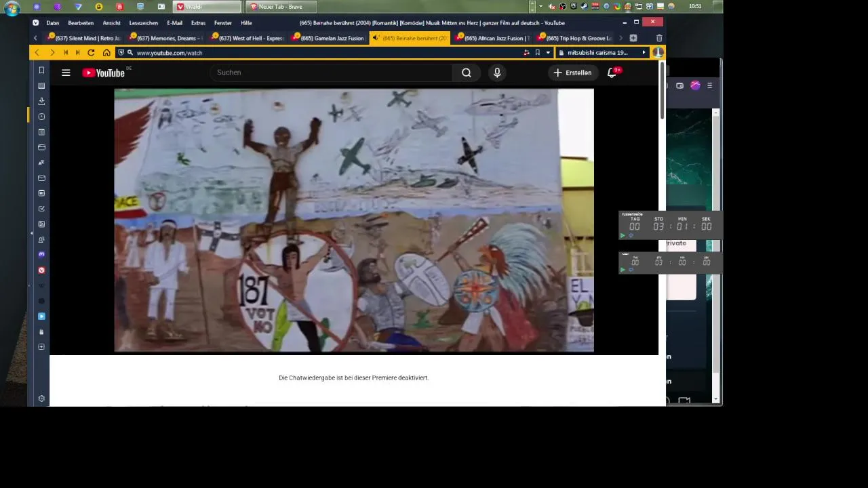Open the Fenster menu
Image resolution: width=868 pixels, height=488 pixels.
pyautogui.click(x=223, y=22)
